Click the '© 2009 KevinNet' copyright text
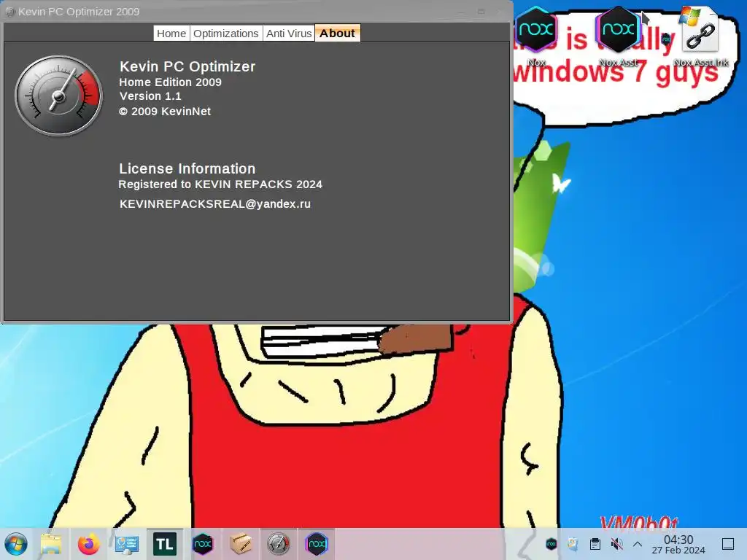 click(x=165, y=112)
